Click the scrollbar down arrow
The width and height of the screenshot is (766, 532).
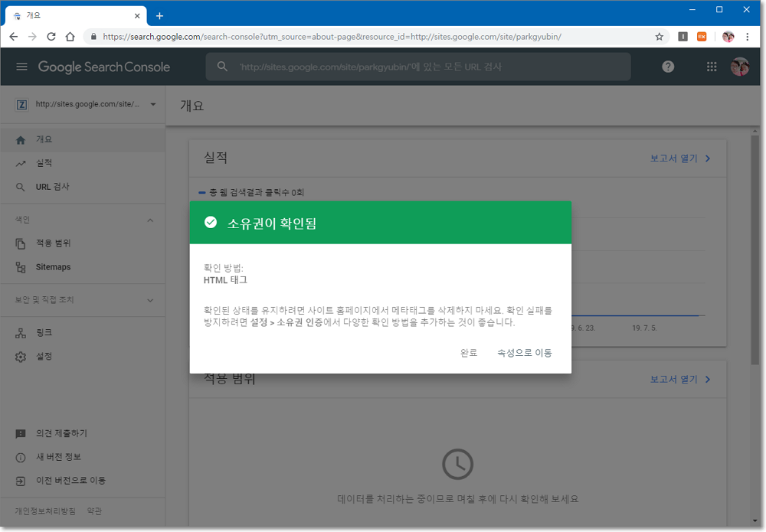coord(755,521)
